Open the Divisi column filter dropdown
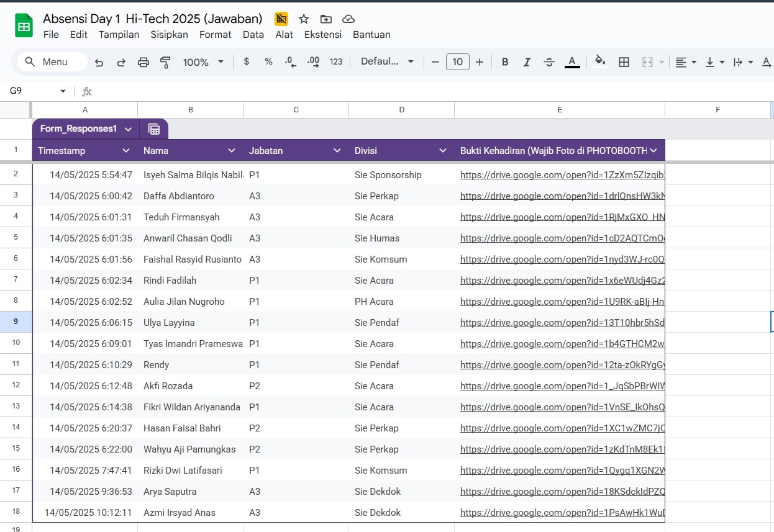This screenshot has height=532, width=774. tap(443, 150)
